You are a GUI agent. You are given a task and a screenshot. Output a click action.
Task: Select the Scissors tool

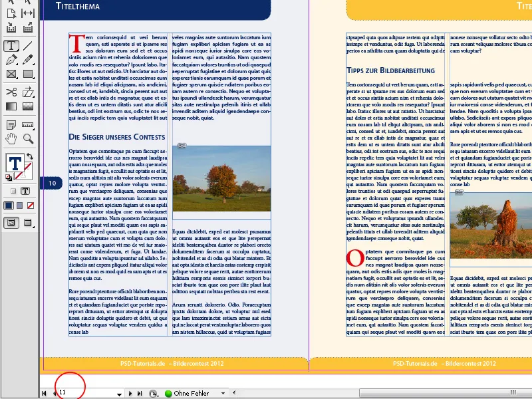11,92
